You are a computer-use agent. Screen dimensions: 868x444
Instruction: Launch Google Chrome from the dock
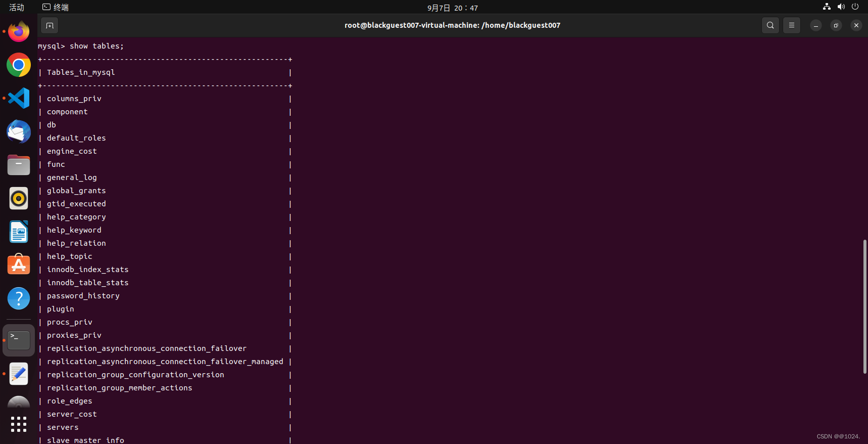19,65
